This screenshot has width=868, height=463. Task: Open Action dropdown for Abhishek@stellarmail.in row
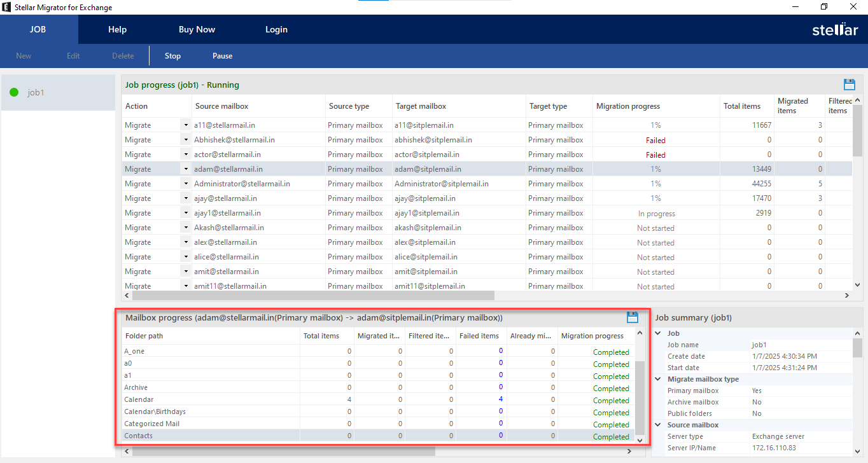point(186,140)
